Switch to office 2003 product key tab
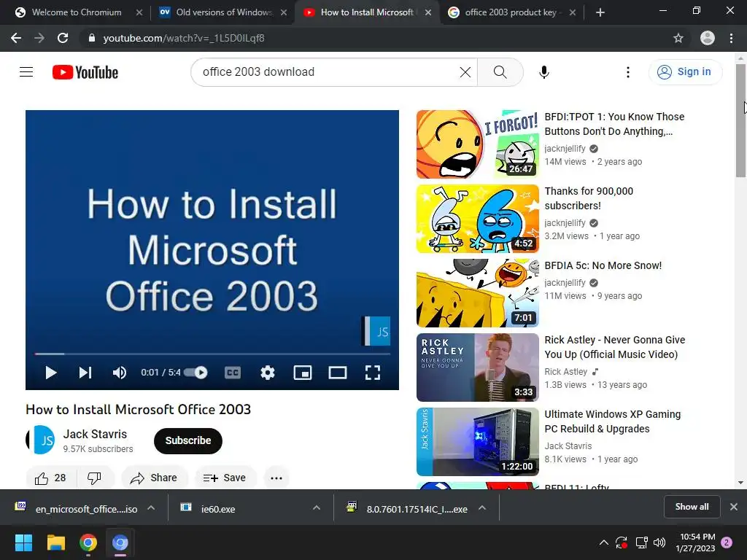The height and width of the screenshot is (560, 747). (511, 12)
